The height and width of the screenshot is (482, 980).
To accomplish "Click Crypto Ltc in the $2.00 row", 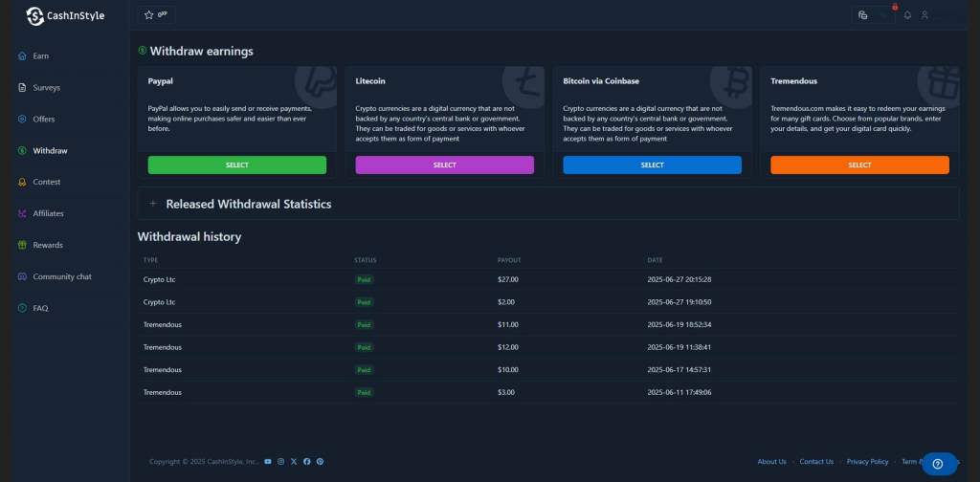I will (x=160, y=302).
